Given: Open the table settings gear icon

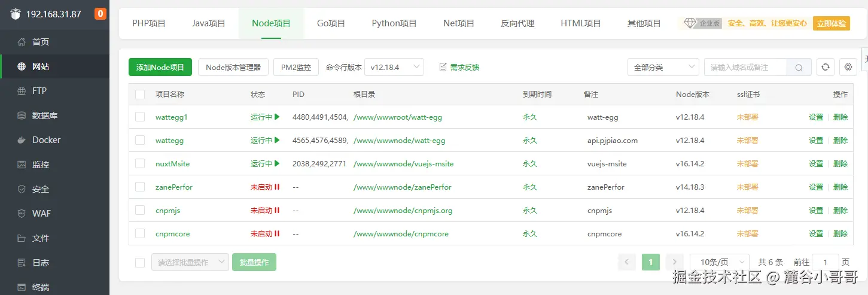Looking at the screenshot, I should pos(848,67).
